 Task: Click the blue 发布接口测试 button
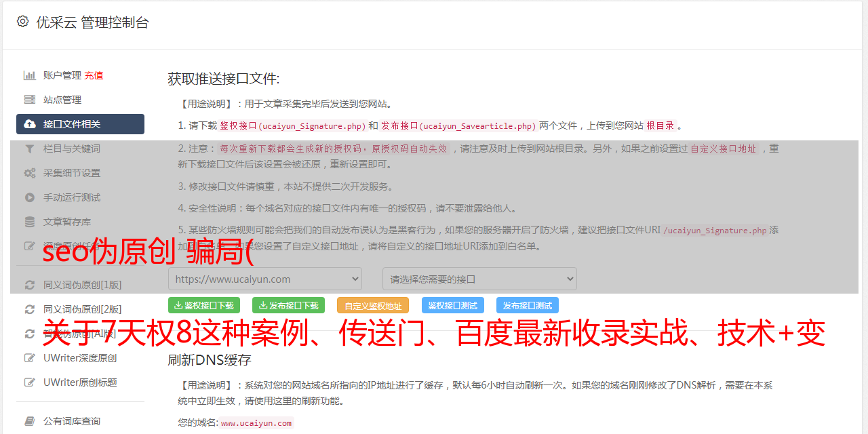coord(528,305)
